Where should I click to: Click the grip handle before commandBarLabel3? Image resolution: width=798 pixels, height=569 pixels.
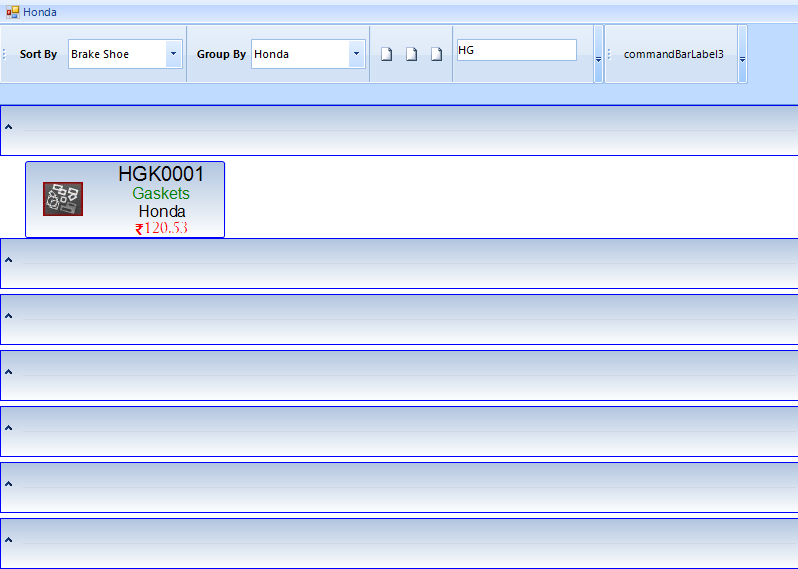click(609, 54)
